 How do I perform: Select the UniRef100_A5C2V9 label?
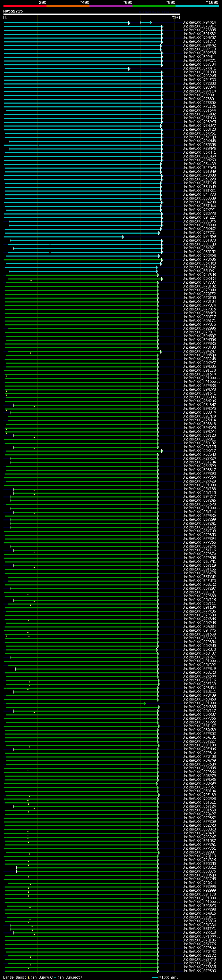[199, 179]
